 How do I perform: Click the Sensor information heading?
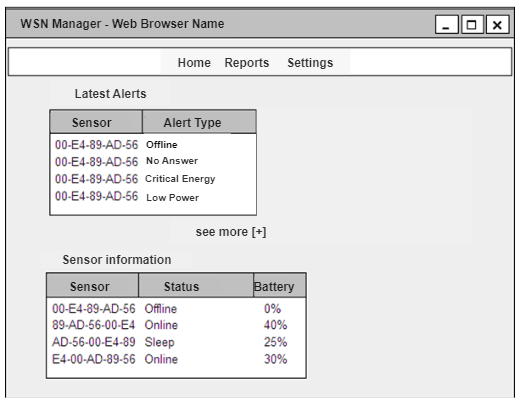117,260
